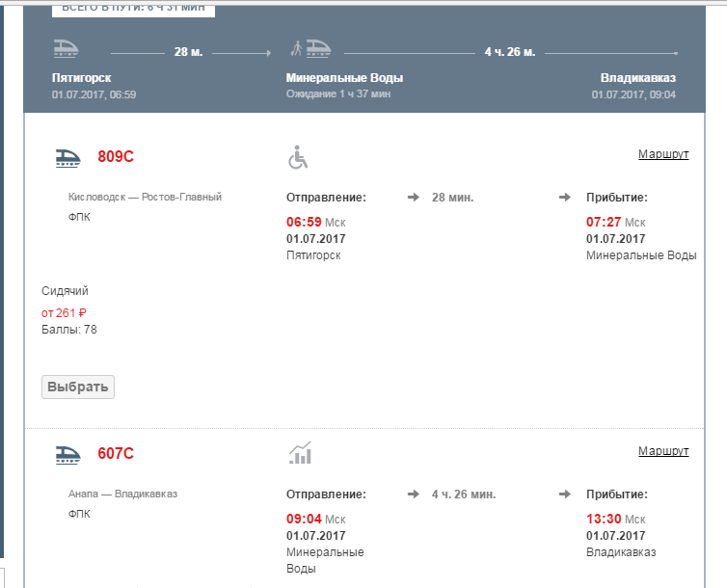
Task: Click the dynamic pricing chart icon for 607C
Action: pos(300,452)
